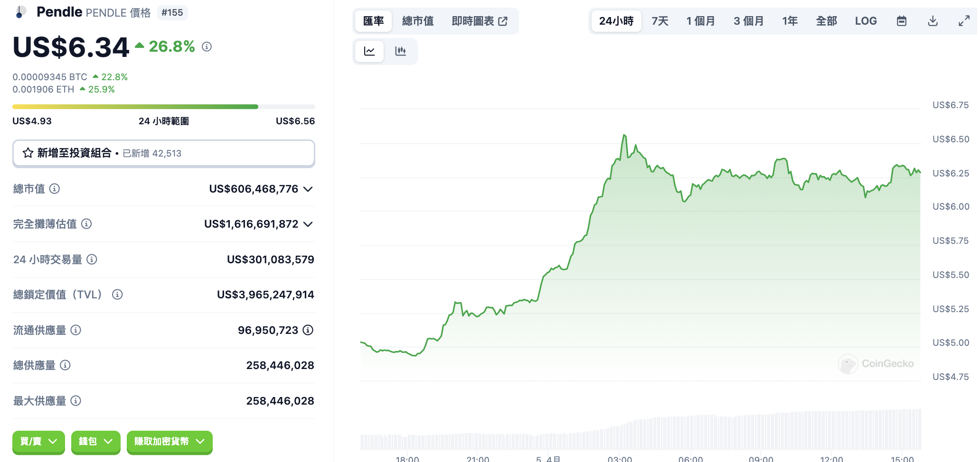Click the info icon next to 總市值
980x462 pixels.
tap(55, 189)
